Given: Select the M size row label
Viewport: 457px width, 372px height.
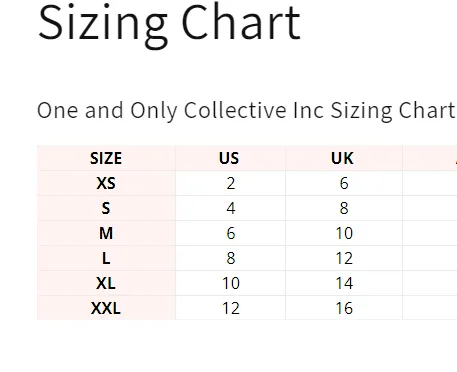Looking at the screenshot, I should (x=106, y=233).
